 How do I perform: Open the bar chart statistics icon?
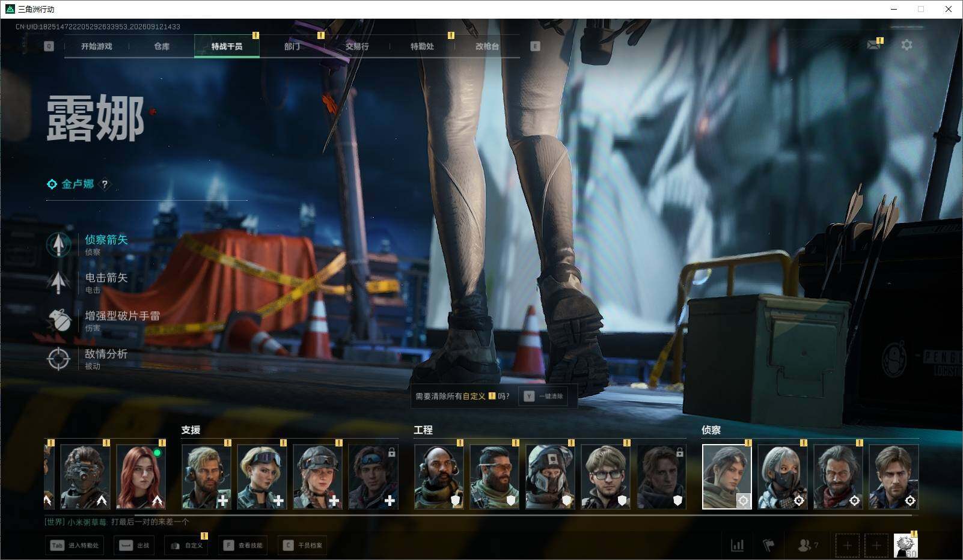(x=737, y=546)
